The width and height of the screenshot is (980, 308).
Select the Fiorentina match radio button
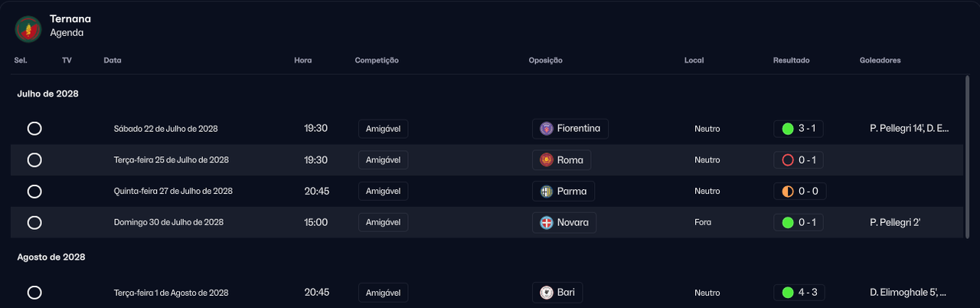[x=34, y=129]
